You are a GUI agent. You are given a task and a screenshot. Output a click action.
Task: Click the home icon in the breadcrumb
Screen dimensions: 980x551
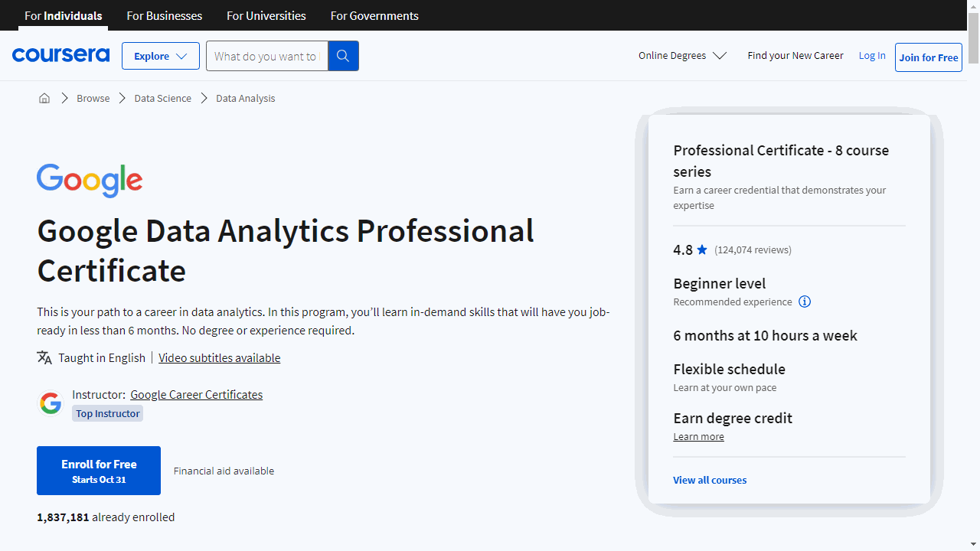click(44, 98)
